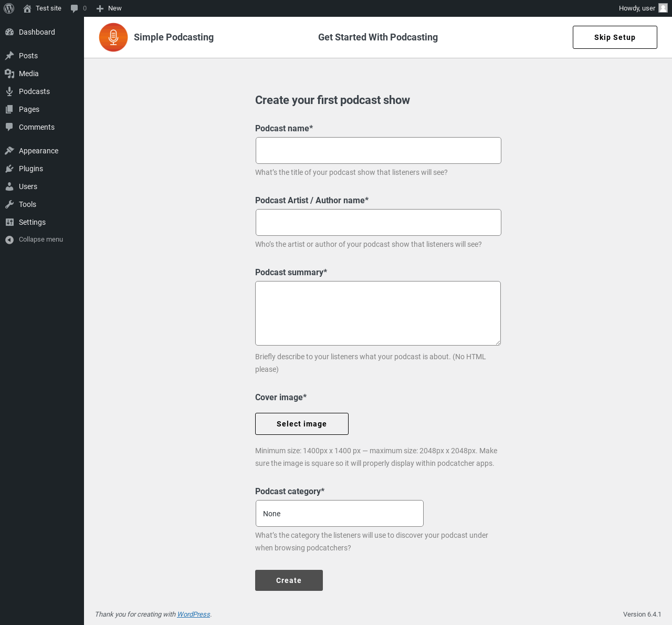Focus the Podcast name input field

[x=379, y=151]
